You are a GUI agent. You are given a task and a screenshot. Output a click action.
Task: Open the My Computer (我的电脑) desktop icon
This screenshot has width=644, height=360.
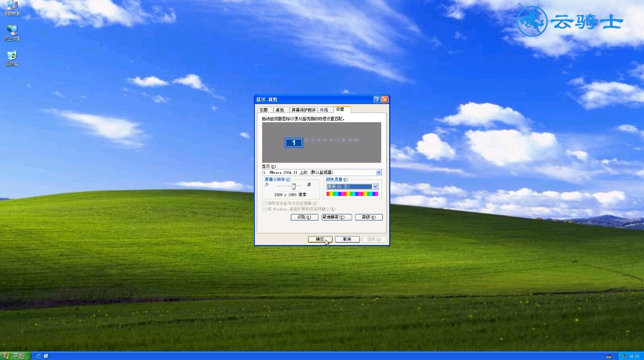point(12,8)
